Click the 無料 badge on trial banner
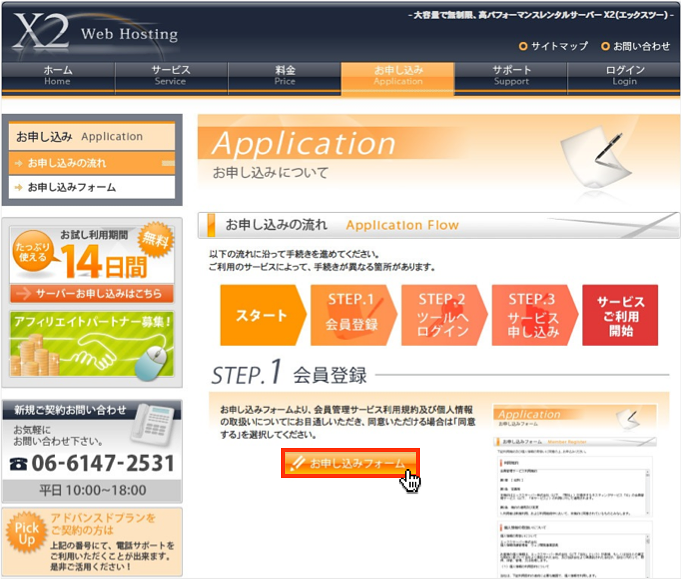The image size is (681, 579). [x=155, y=239]
